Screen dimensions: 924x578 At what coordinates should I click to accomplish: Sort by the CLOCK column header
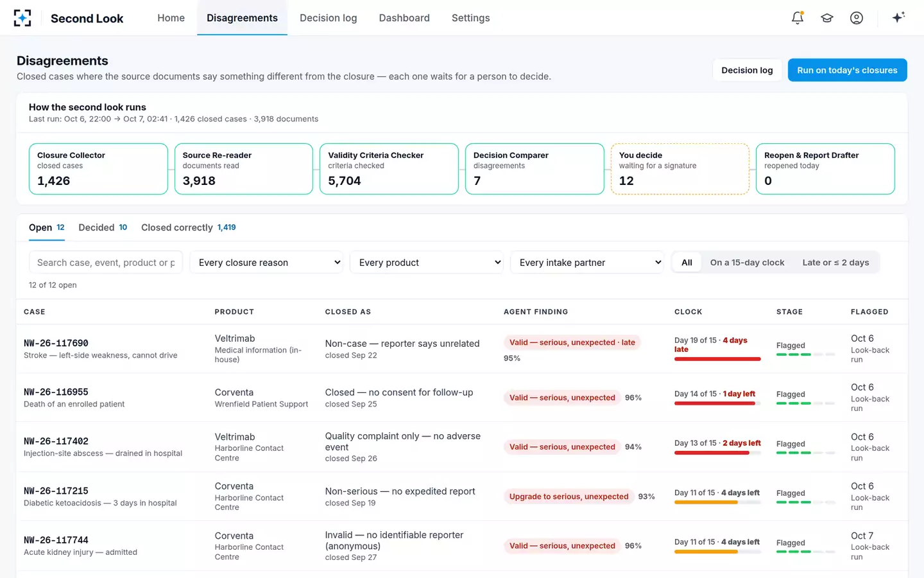pos(688,311)
